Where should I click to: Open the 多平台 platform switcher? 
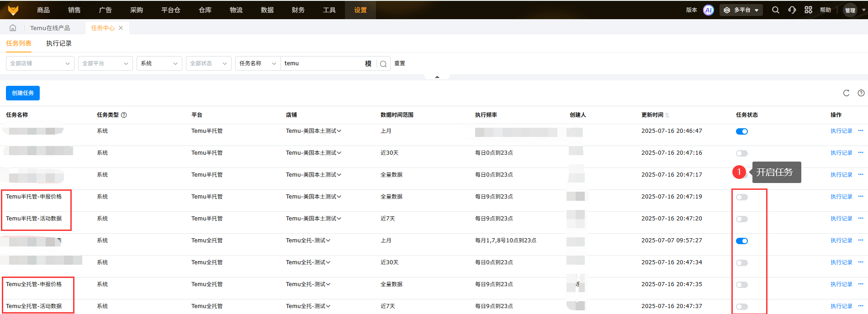tap(741, 10)
